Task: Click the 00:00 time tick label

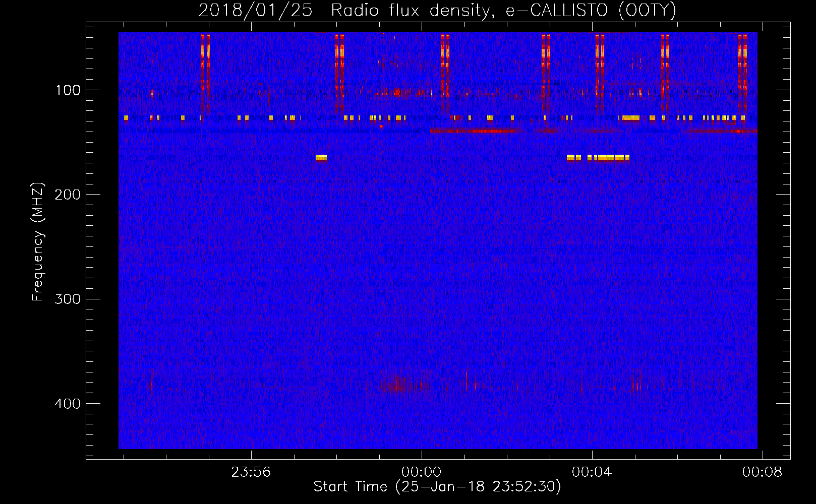Action: coord(422,472)
